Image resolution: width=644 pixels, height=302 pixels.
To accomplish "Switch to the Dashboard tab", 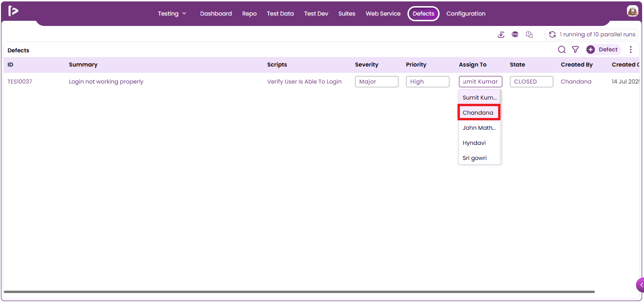I will 216,14.
